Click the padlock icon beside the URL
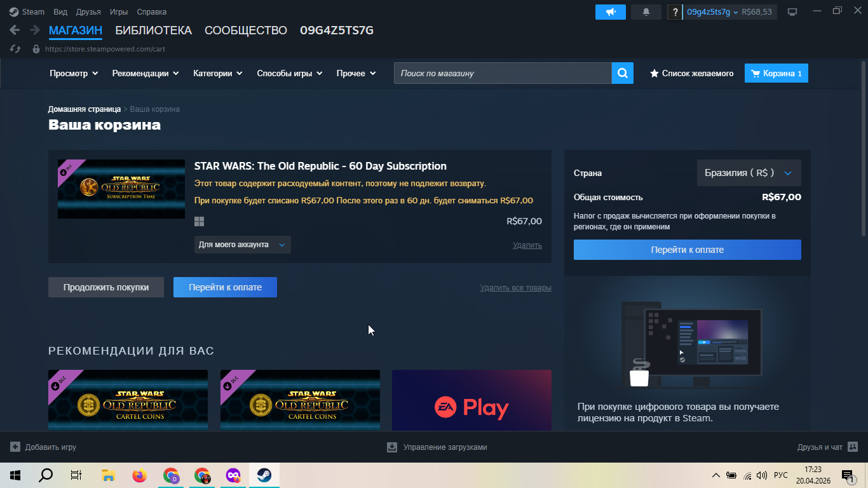 click(36, 49)
